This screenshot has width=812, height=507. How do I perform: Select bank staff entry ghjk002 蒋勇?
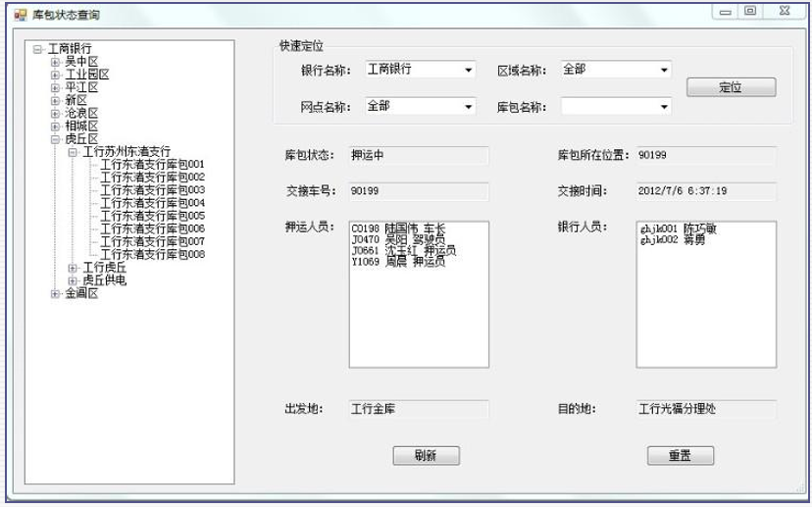click(x=672, y=240)
